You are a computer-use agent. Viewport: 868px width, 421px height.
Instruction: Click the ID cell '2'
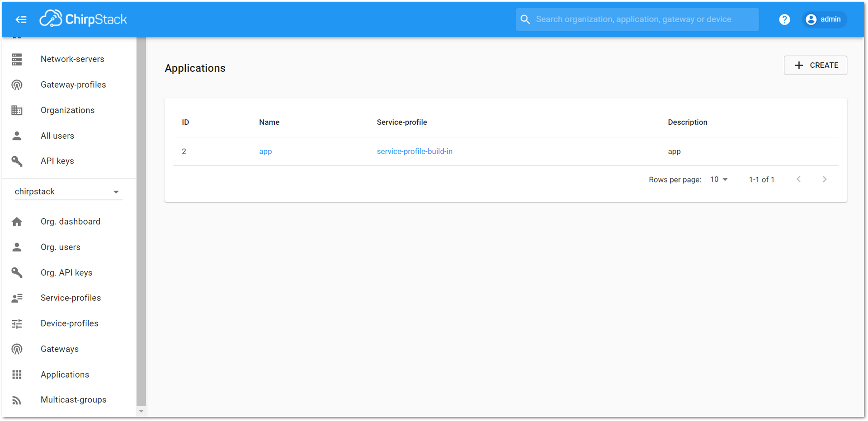[x=184, y=152]
